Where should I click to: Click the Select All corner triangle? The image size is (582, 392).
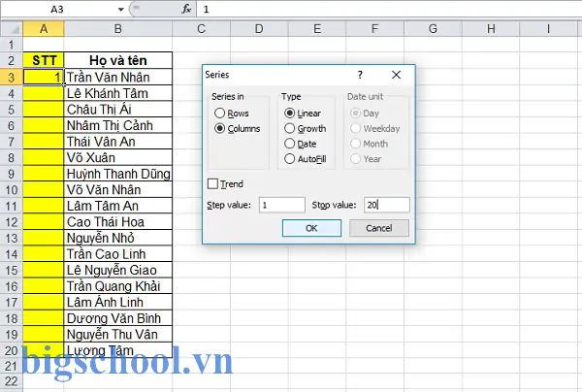click(12, 28)
